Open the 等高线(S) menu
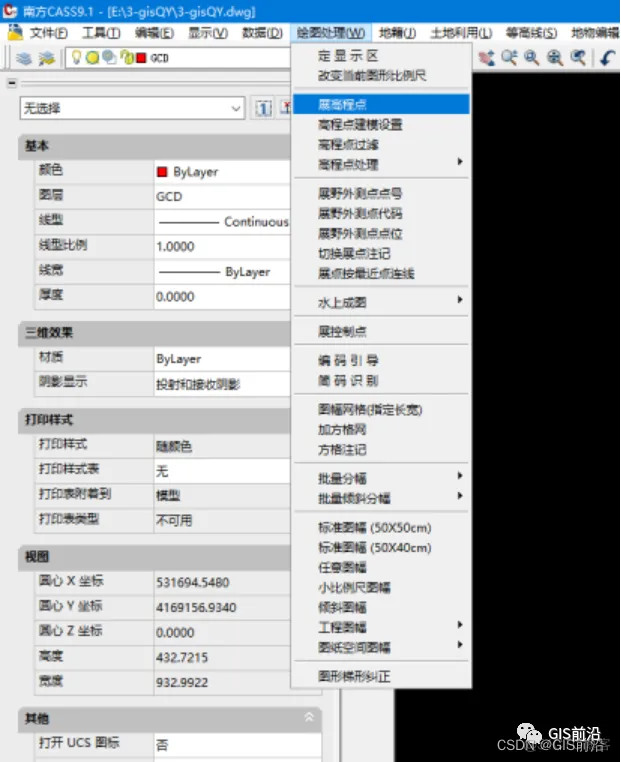The width and height of the screenshot is (621, 762). click(531, 33)
